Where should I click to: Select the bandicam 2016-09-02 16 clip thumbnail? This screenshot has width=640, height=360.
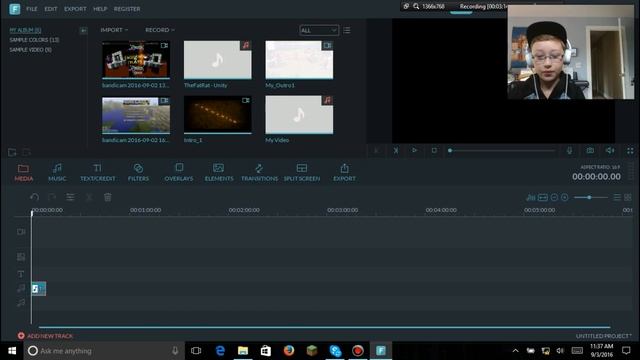coord(136,115)
